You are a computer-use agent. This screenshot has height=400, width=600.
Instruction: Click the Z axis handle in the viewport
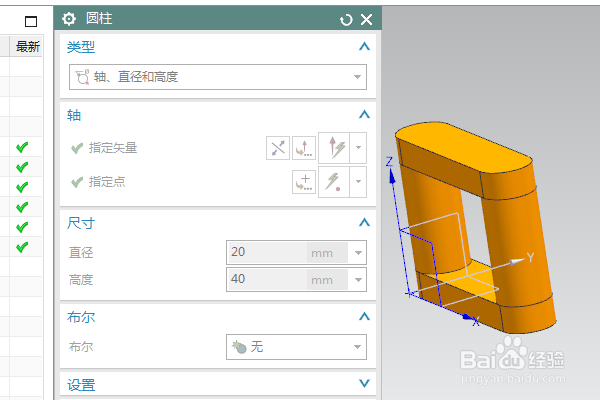click(x=391, y=175)
